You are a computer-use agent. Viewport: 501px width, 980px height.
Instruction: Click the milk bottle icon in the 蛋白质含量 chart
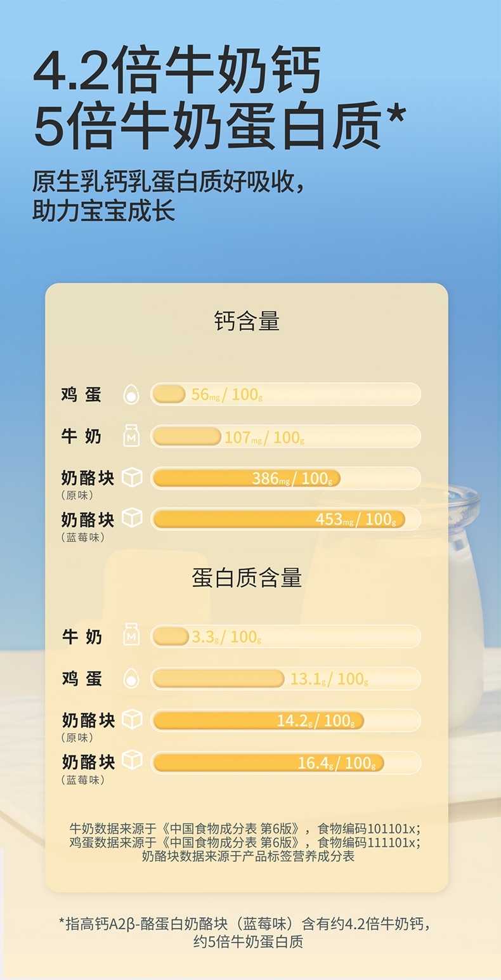click(x=131, y=636)
